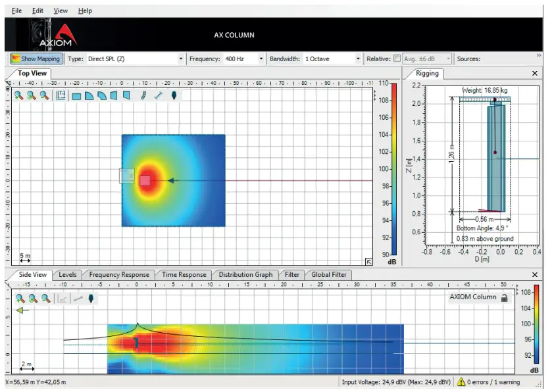The image size is (552, 392).
Task: Switch to the Distribution Graph tab
Action: [x=245, y=274]
